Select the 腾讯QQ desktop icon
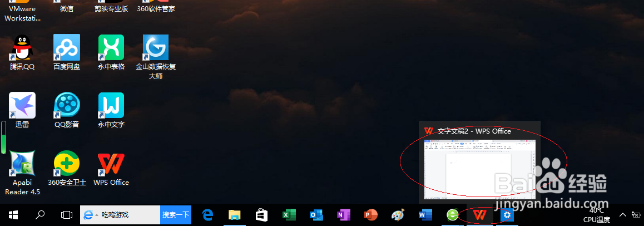This screenshot has height=226, width=644. [x=22, y=52]
